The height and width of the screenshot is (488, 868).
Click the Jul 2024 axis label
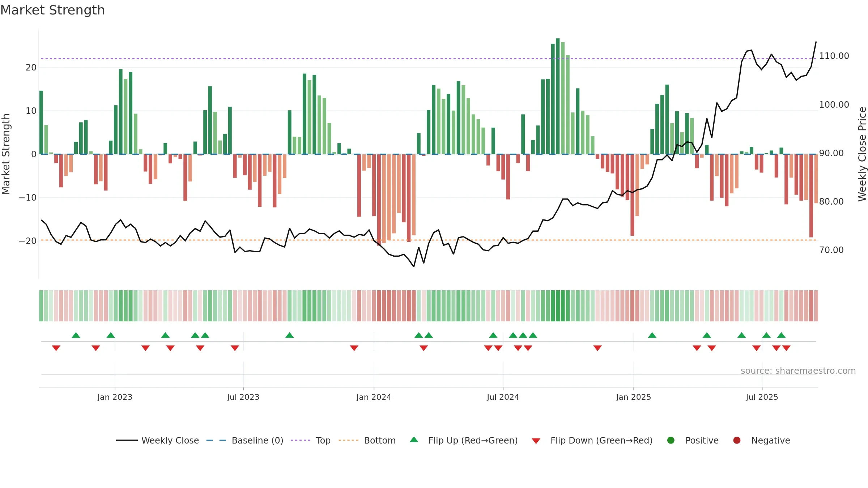[503, 397]
